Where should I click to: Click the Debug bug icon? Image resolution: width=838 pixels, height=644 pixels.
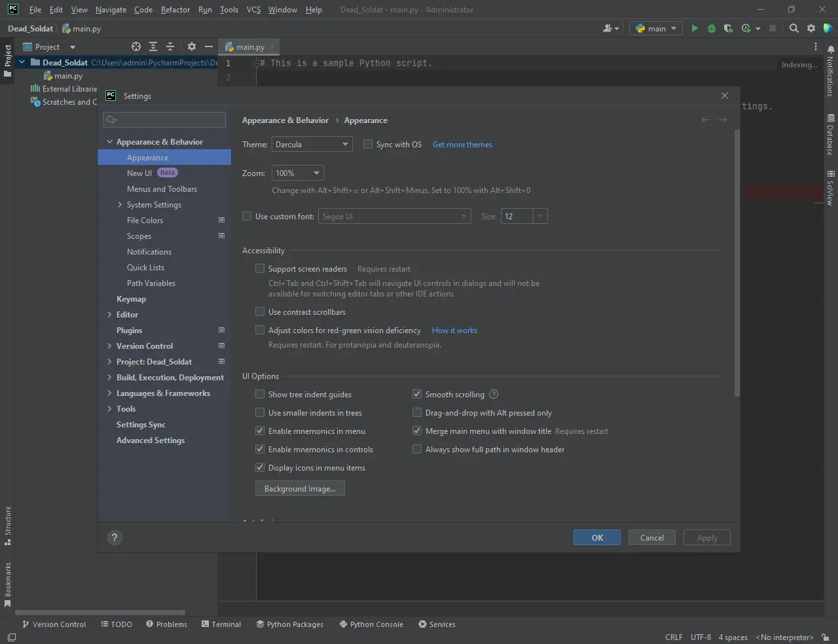[712, 28]
